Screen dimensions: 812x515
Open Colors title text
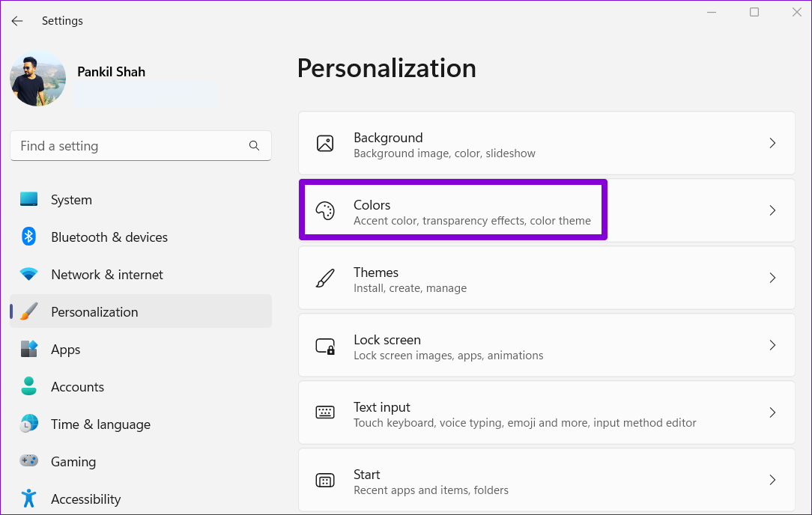pyautogui.click(x=372, y=205)
